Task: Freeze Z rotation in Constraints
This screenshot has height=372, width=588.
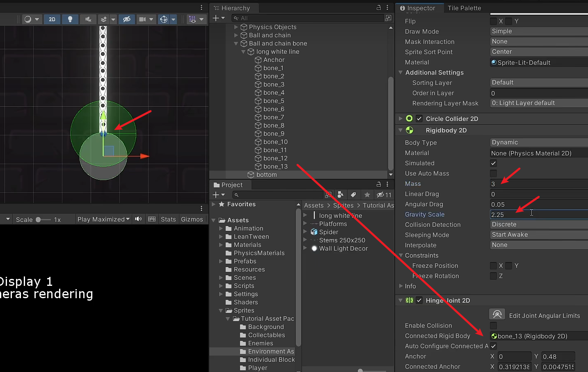Action: pos(493,276)
